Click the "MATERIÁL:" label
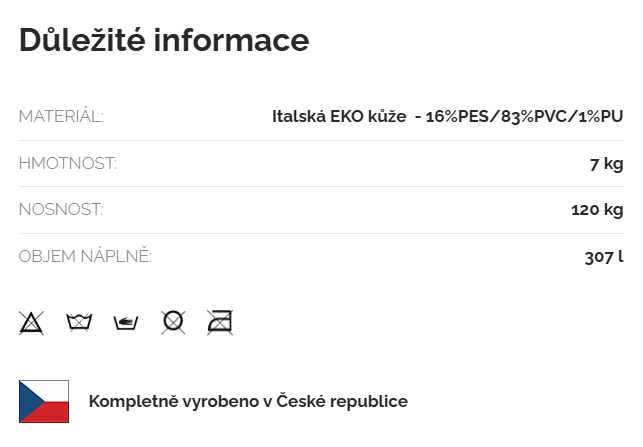This screenshot has width=643, height=447. coord(61,116)
